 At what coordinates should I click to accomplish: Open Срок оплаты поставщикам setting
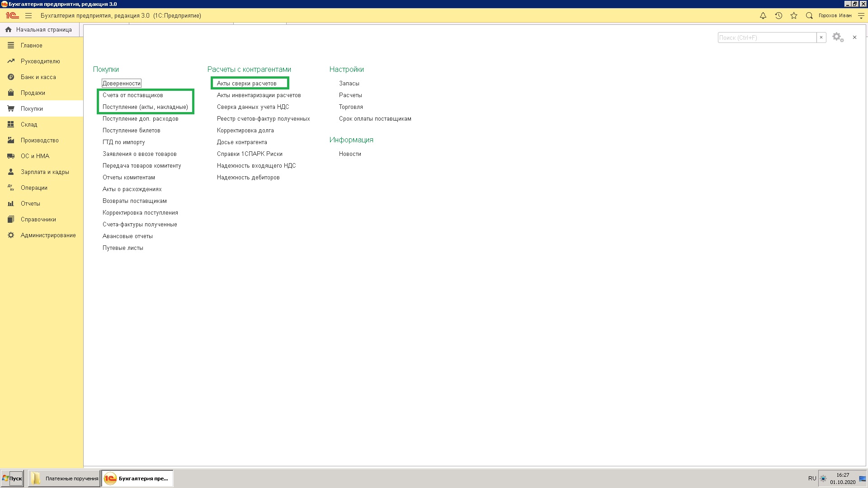[375, 119]
